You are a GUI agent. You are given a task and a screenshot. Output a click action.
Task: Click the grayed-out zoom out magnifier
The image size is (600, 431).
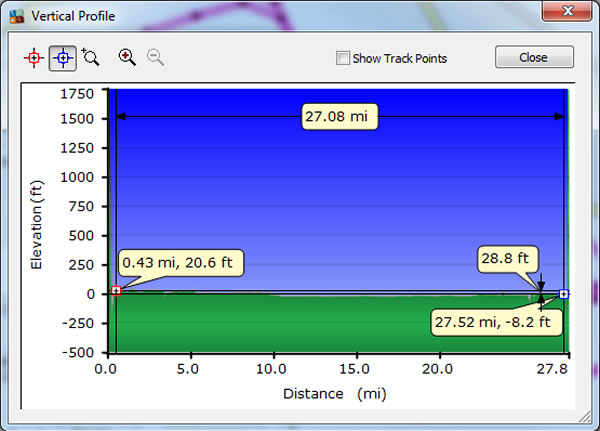(155, 57)
